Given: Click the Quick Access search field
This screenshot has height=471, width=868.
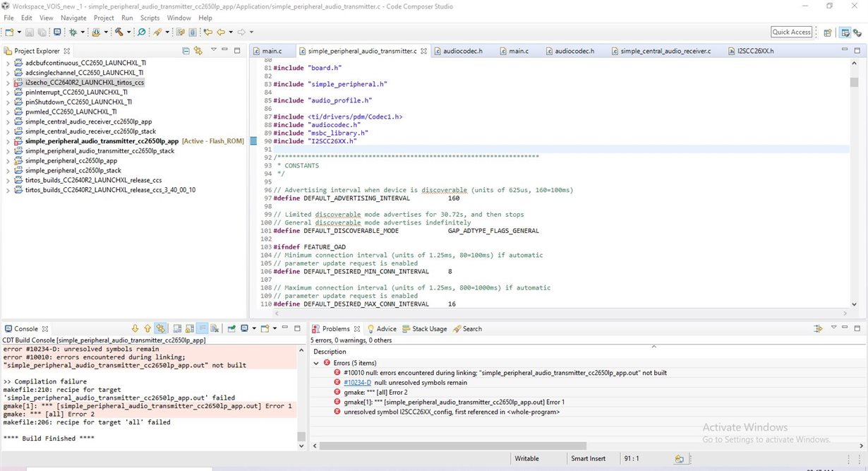Looking at the screenshot, I should 791,32.
